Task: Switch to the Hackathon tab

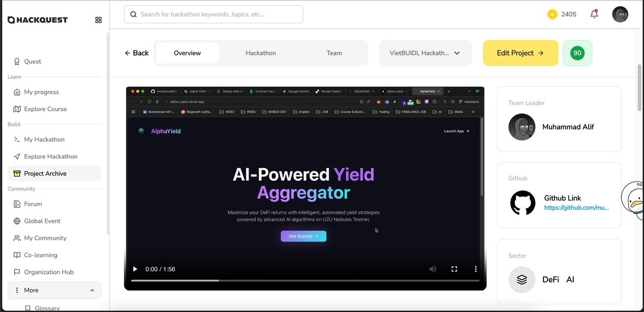Action: 261,53
